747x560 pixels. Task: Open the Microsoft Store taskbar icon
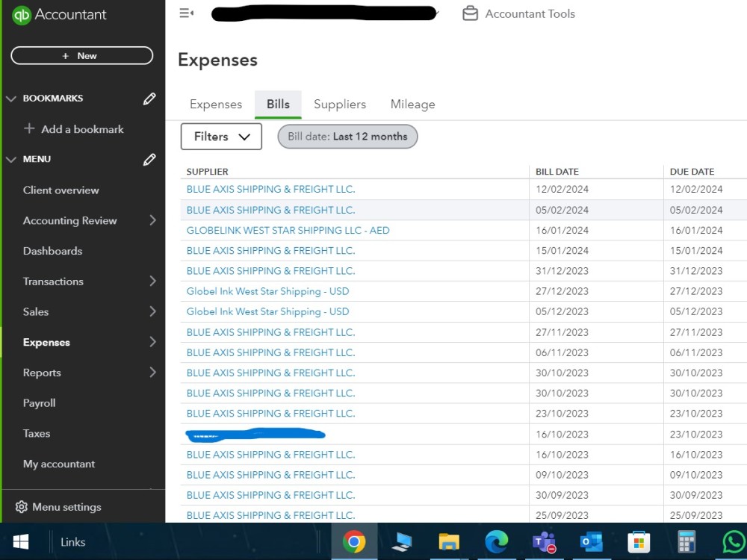pyautogui.click(x=639, y=541)
